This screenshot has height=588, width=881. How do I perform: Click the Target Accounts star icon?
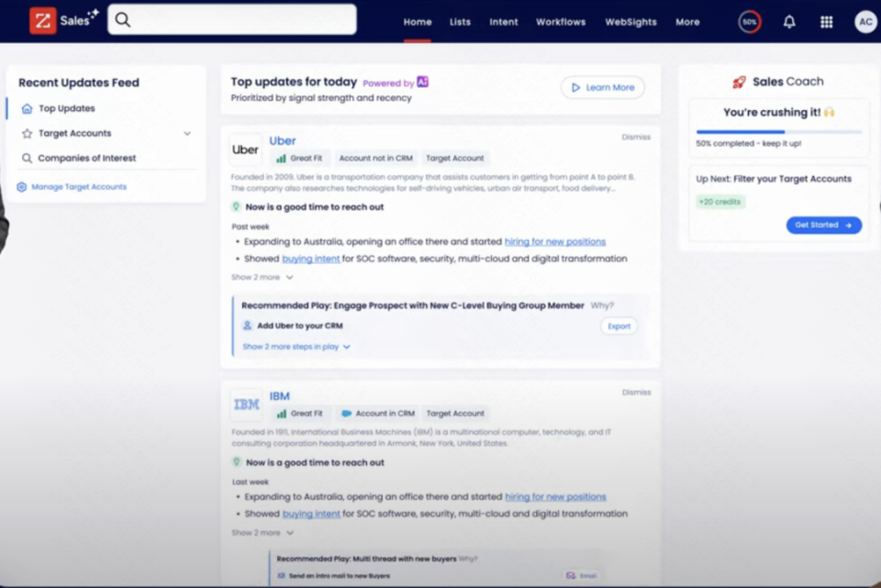pos(27,134)
